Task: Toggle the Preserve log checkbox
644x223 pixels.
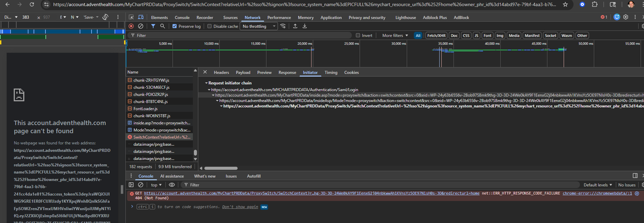Action: pyautogui.click(x=174, y=26)
